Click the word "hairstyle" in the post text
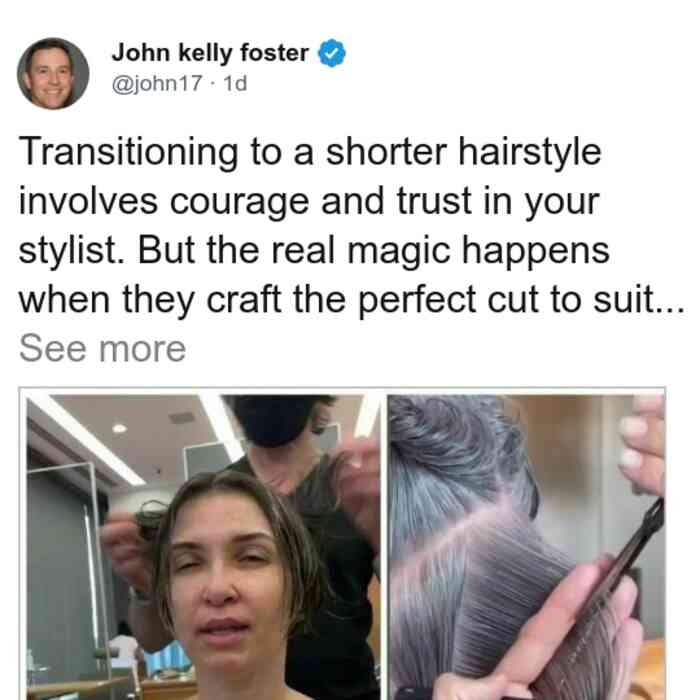Image resolution: width=700 pixels, height=700 pixels. pyautogui.click(x=530, y=153)
